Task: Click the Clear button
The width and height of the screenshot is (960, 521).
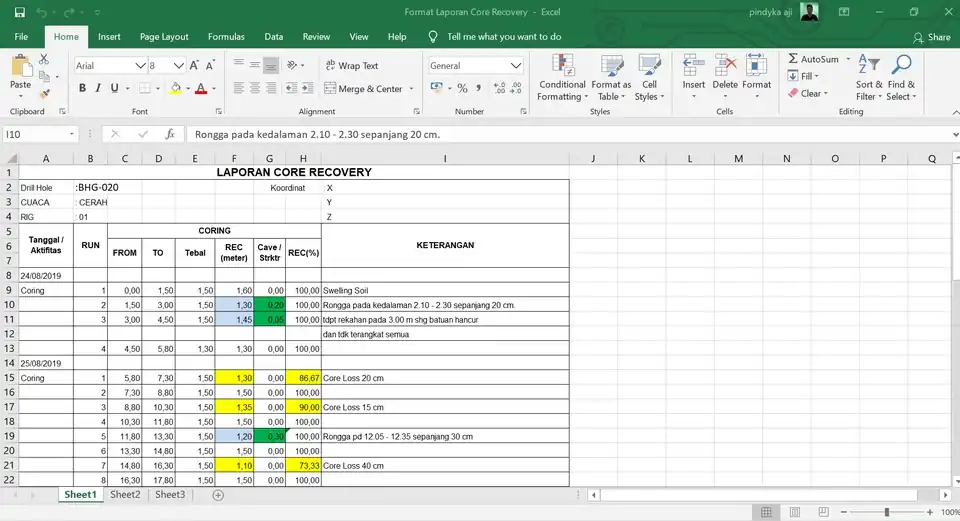Action: 808,93
